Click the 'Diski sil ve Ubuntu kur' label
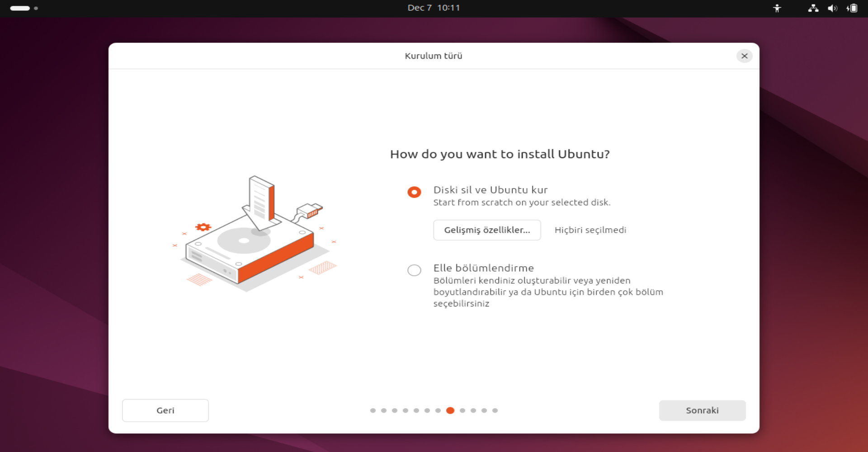This screenshot has width=868, height=452. point(490,190)
